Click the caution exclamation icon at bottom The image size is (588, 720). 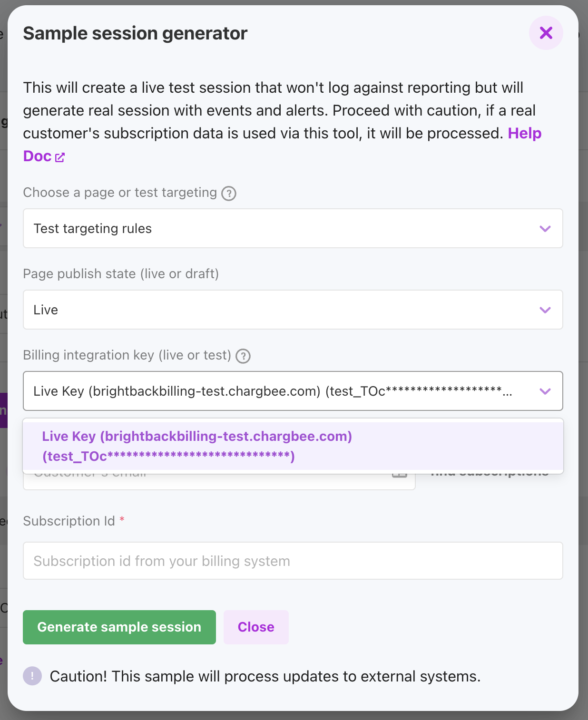(x=32, y=676)
